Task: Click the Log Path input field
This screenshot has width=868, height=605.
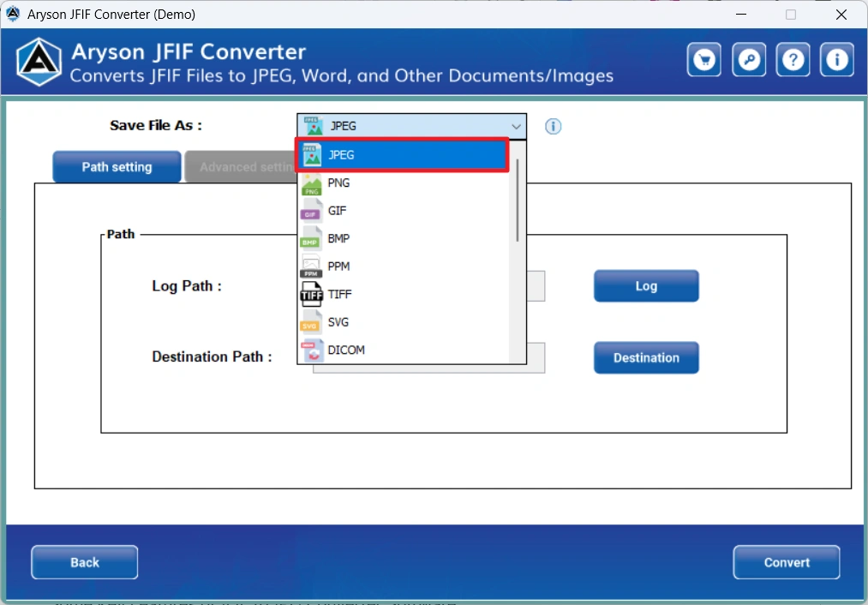Action: 536,286
